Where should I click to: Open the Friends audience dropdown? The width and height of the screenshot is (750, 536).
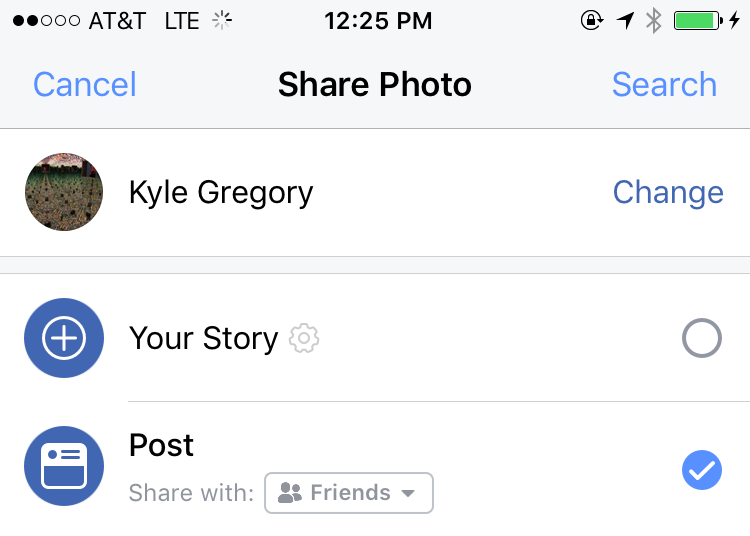coord(348,493)
